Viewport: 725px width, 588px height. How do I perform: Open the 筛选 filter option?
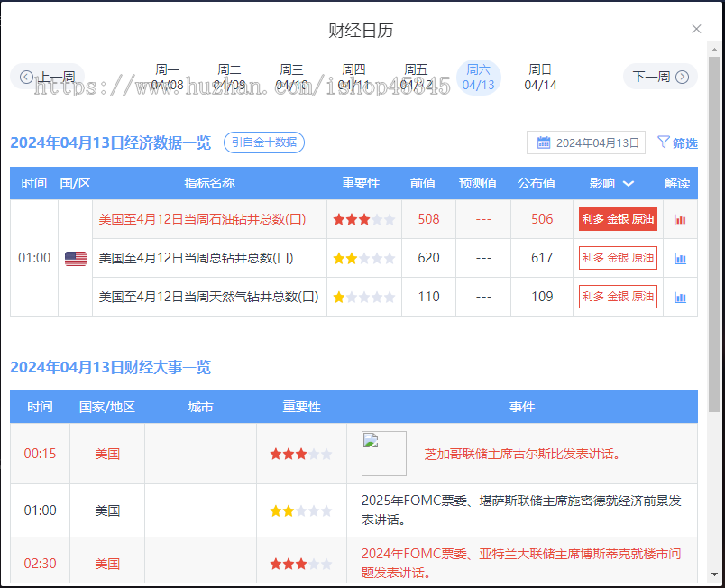click(677, 142)
